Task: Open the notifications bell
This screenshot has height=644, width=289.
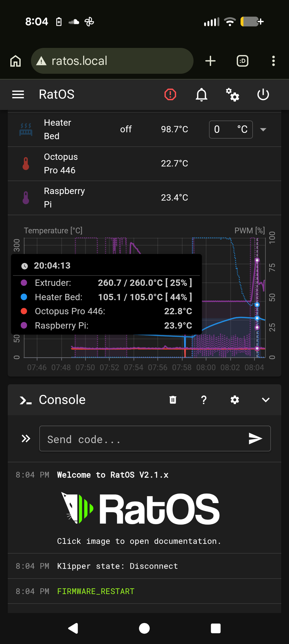Action: click(x=202, y=95)
